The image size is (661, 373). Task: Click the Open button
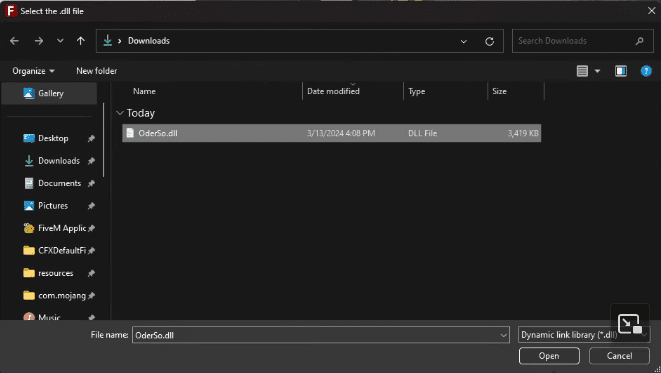point(549,356)
